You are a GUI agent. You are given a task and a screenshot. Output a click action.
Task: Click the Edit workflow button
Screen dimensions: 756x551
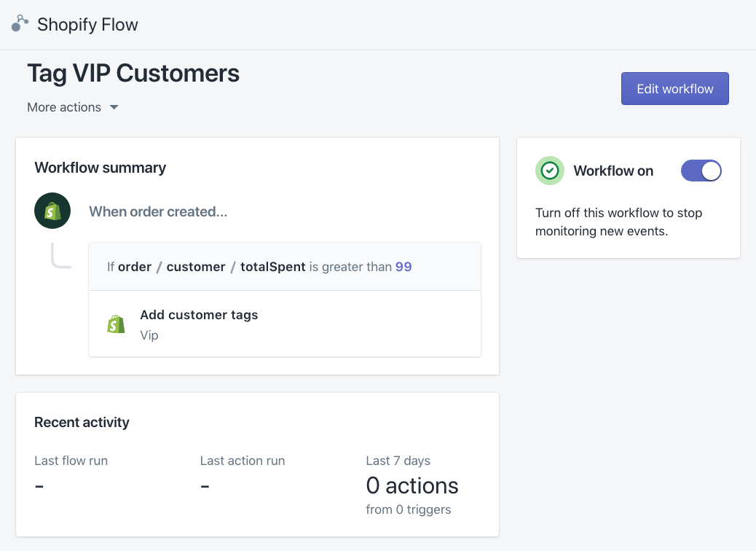click(675, 89)
